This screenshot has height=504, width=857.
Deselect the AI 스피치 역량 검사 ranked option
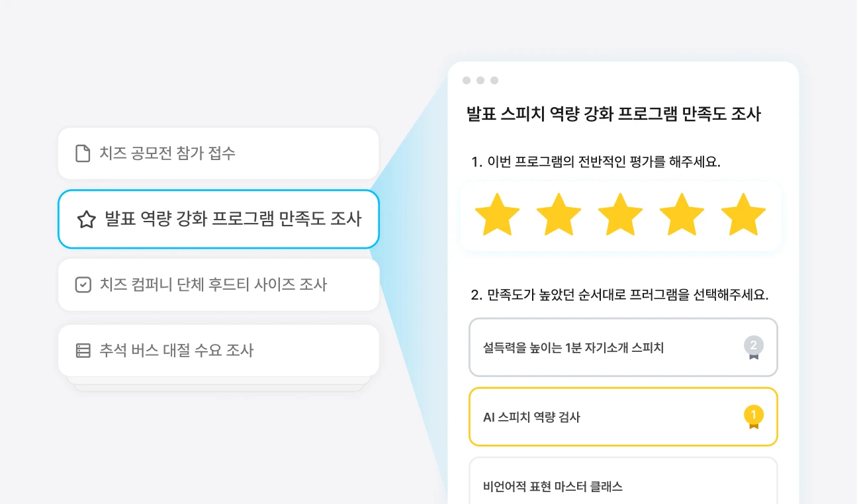click(x=623, y=417)
